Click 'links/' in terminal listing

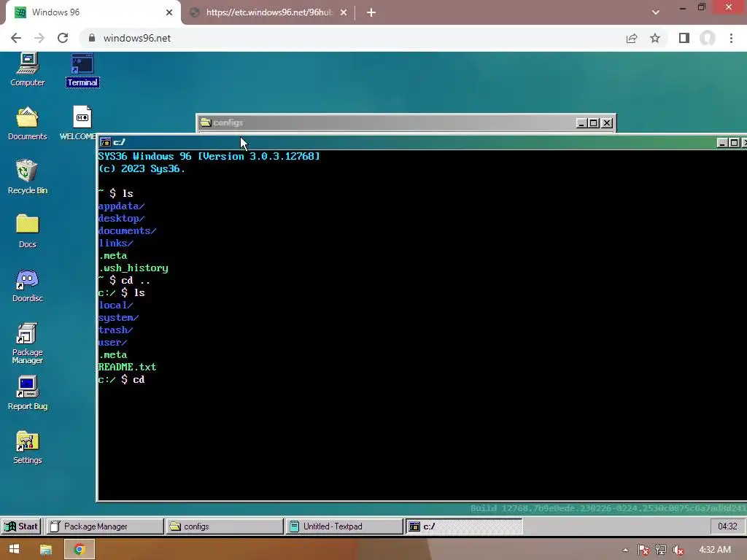(115, 244)
